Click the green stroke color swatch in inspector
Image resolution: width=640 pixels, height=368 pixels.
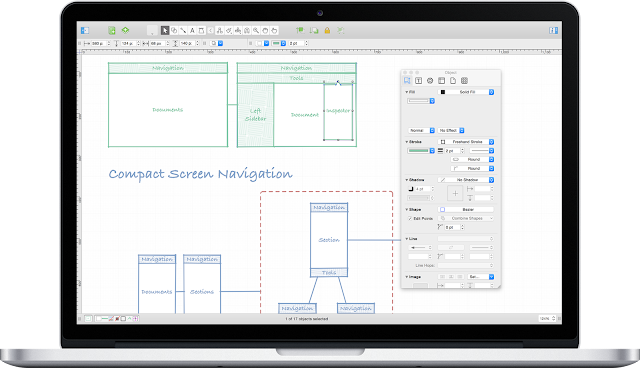coord(418,151)
